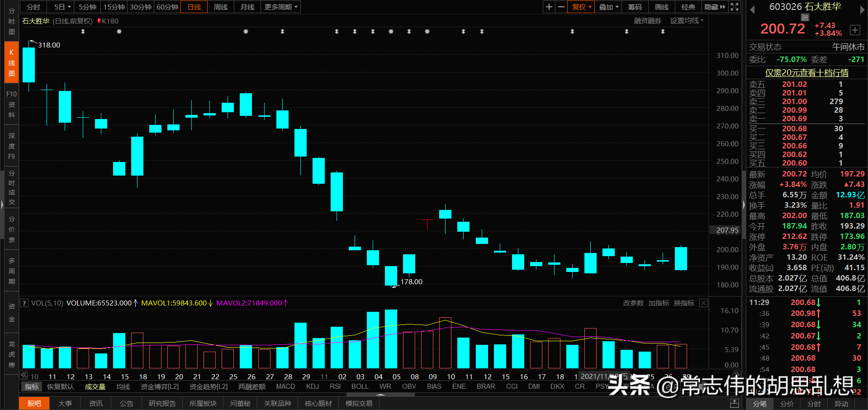Open the 复权 price adjustment dropdown
The width and height of the screenshot is (868, 410).
[x=580, y=7]
